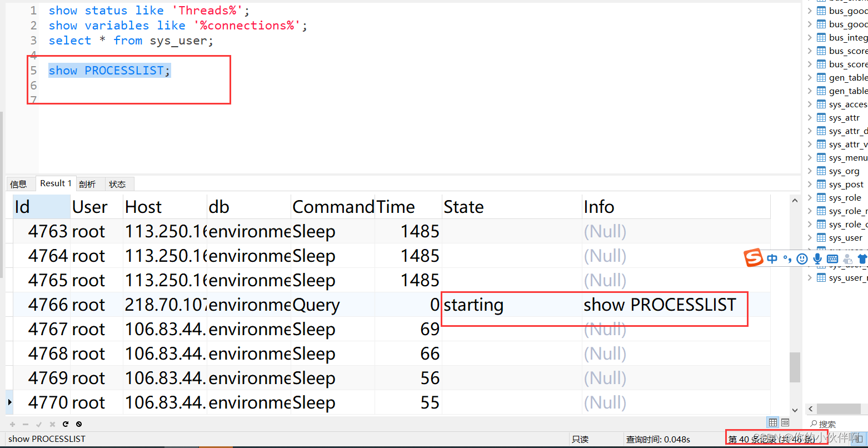Open the 信息 tab

click(x=18, y=184)
